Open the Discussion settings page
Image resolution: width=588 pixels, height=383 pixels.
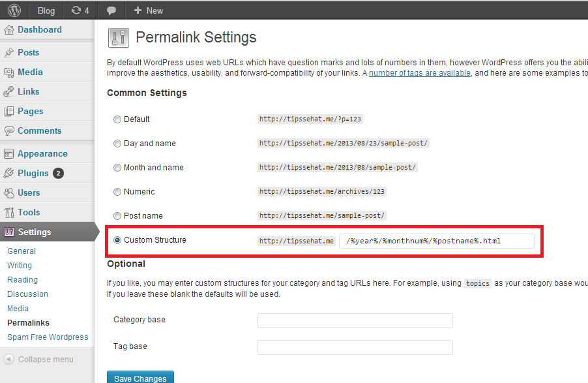coord(27,294)
